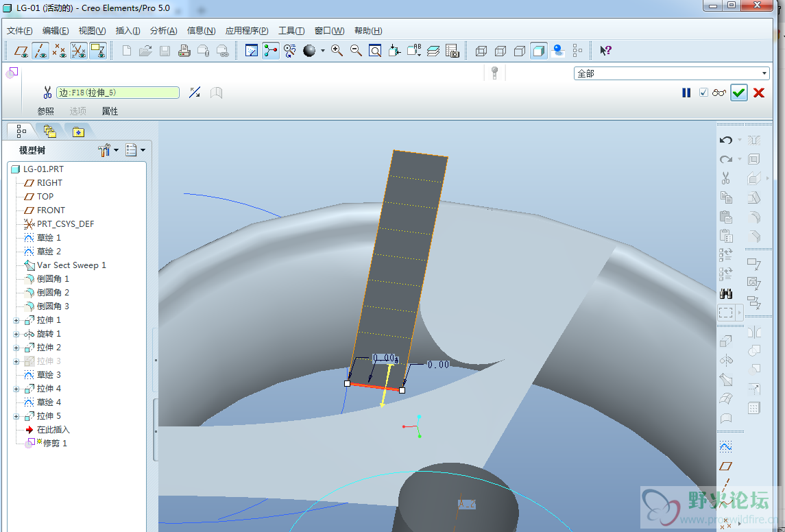Expand the 拉伸 2 feature
The image size is (785, 532).
(16, 348)
